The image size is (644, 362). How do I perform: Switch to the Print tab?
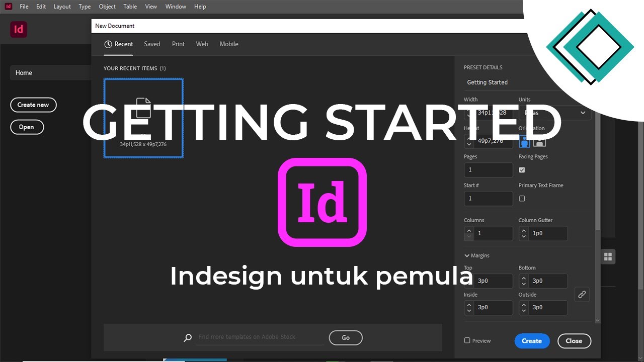click(178, 44)
